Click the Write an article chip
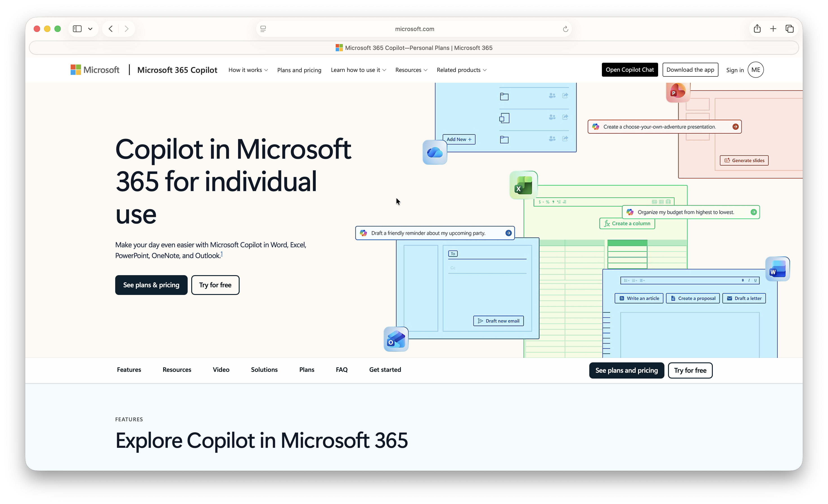828x504 pixels. pos(639,298)
